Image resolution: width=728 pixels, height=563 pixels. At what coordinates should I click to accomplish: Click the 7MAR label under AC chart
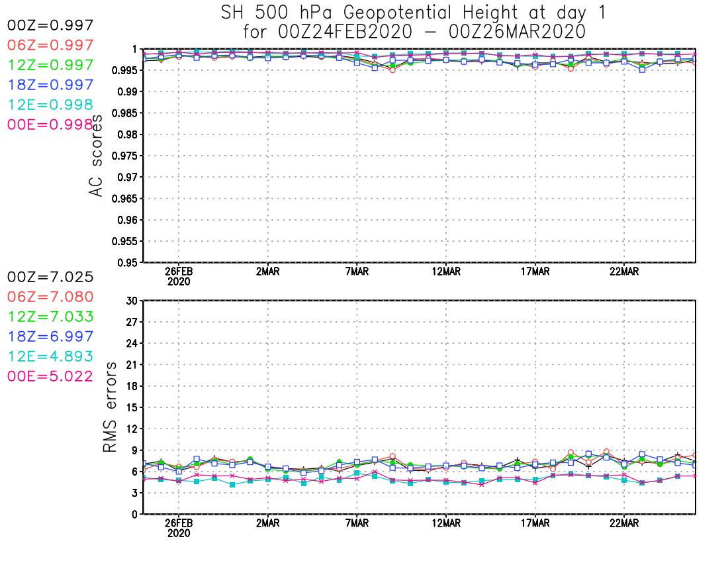(x=357, y=272)
